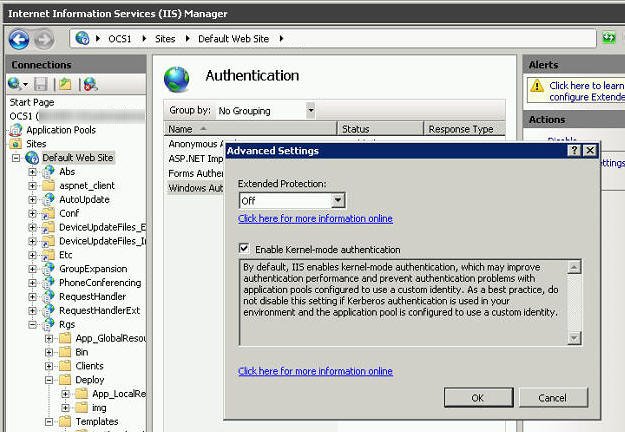This screenshot has height=432, width=625.
Task: Sort by the Status column header
Action: [380, 129]
